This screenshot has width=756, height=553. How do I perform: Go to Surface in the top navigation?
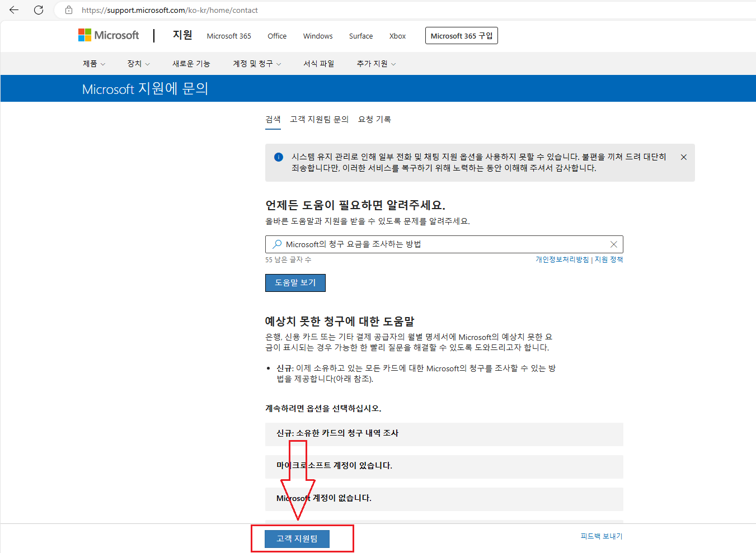coord(361,36)
